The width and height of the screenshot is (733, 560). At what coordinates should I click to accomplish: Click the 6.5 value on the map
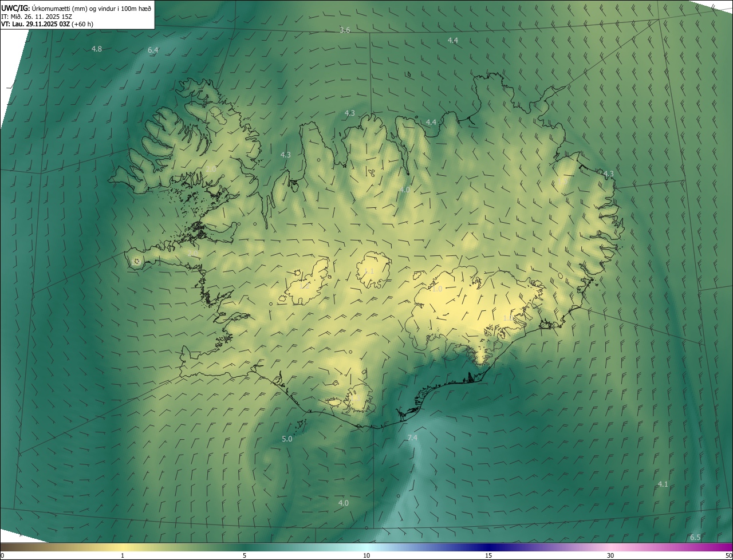point(695,537)
